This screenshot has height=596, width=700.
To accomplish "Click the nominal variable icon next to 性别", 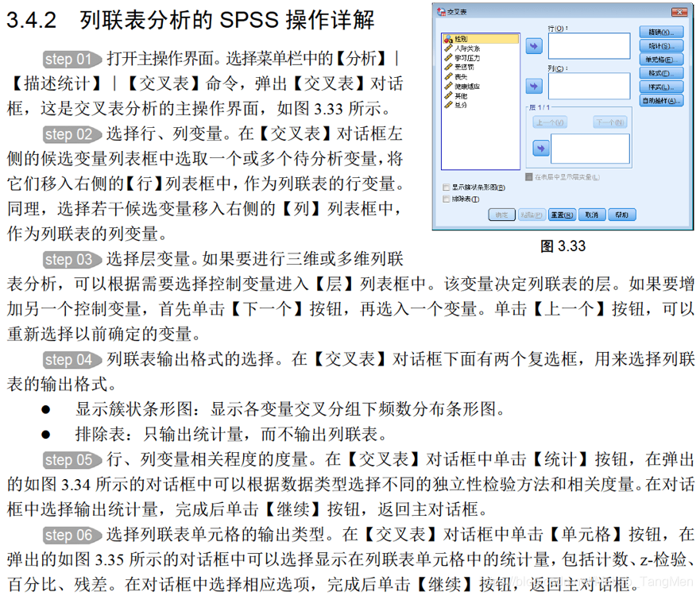I will point(448,39).
